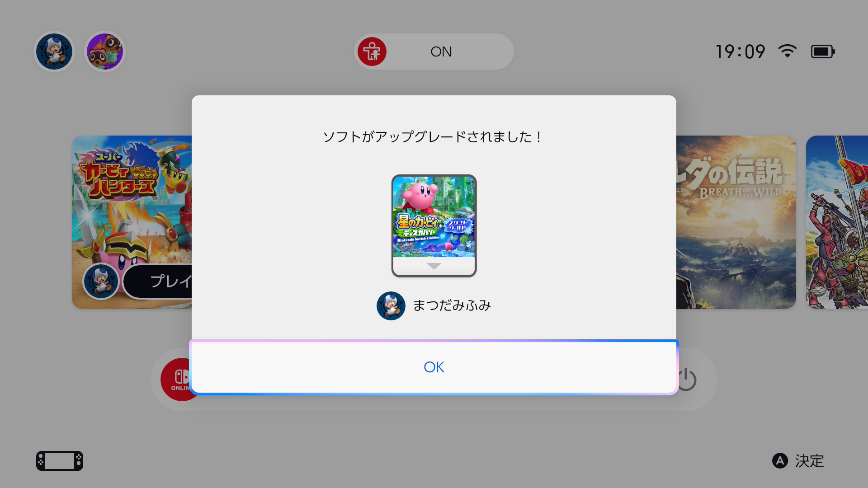Open the console controller icon bottom-left
Screen dimensions: 868x488
(60, 461)
